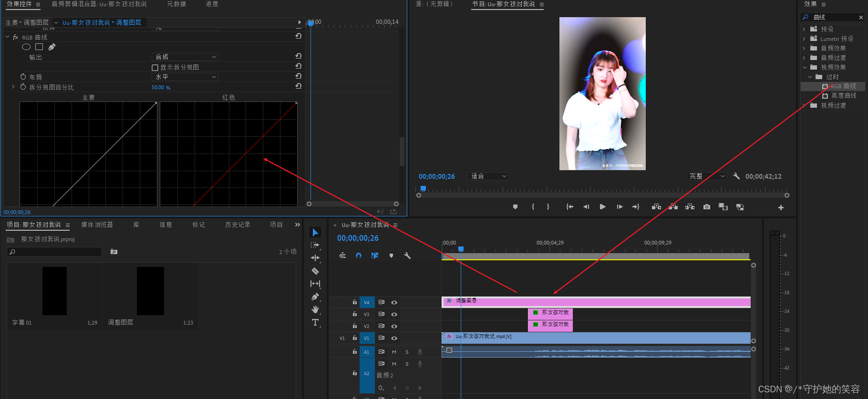Image resolution: width=868 pixels, height=399 pixels.
Task: Mark In point in Program monitor
Action: (x=533, y=207)
